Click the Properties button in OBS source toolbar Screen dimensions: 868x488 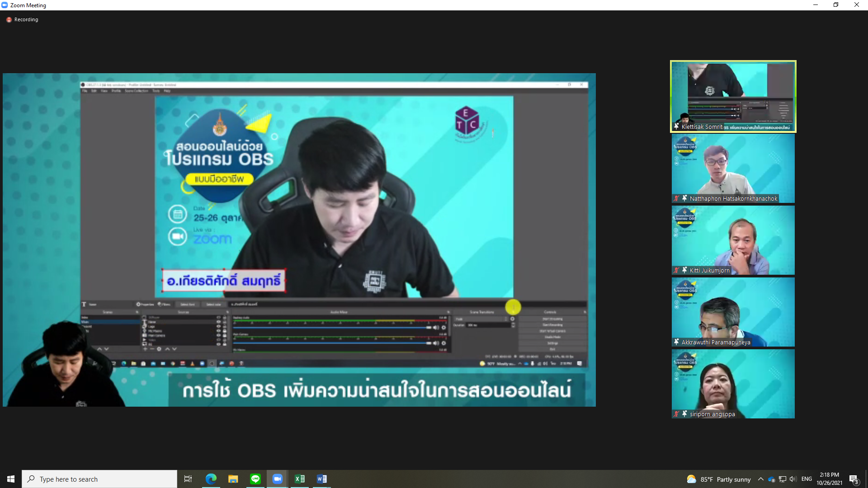pyautogui.click(x=145, y=305)
